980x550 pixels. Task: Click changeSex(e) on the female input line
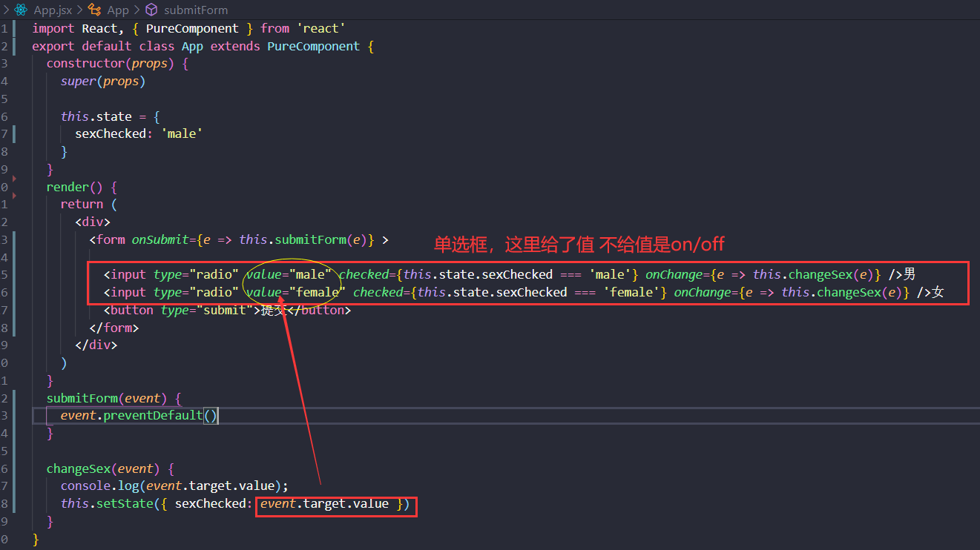[859, 292]
